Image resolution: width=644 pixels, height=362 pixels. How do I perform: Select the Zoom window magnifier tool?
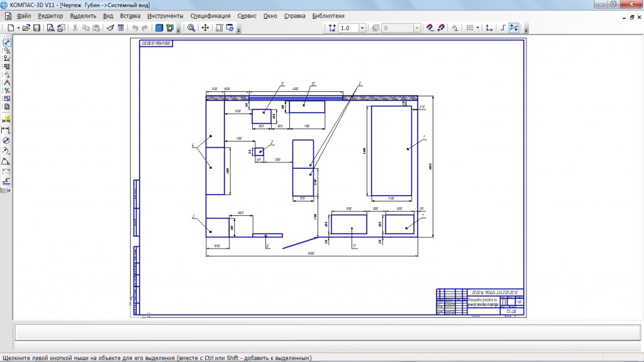pyautogui.click(x=191, y=28)
